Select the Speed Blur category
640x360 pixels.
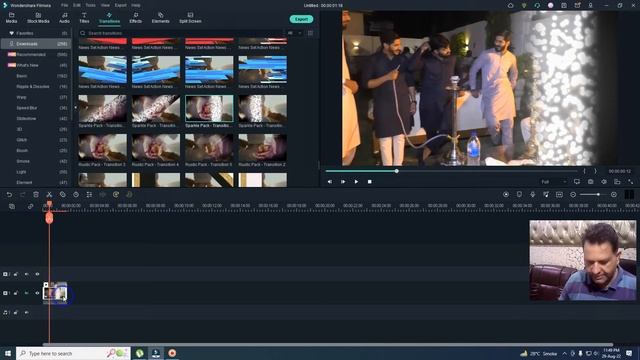click(x=36, y=108)
